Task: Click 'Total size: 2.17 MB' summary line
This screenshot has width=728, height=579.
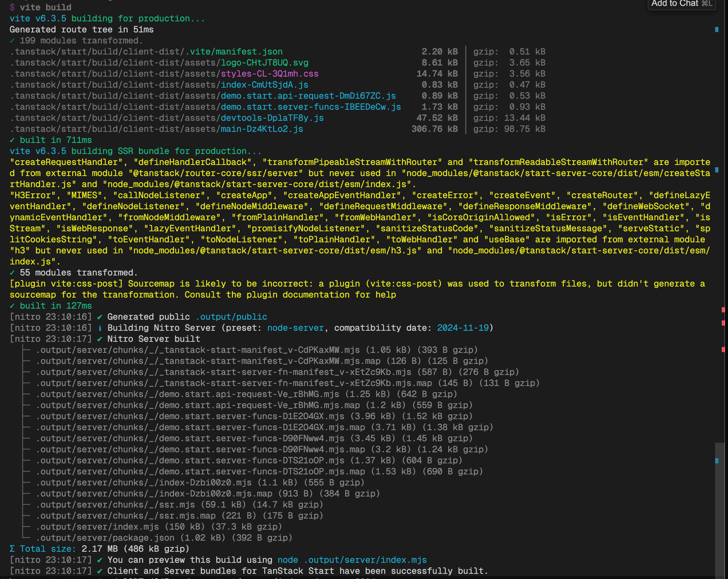Action: pyautogui.click(x=99, y=549)
